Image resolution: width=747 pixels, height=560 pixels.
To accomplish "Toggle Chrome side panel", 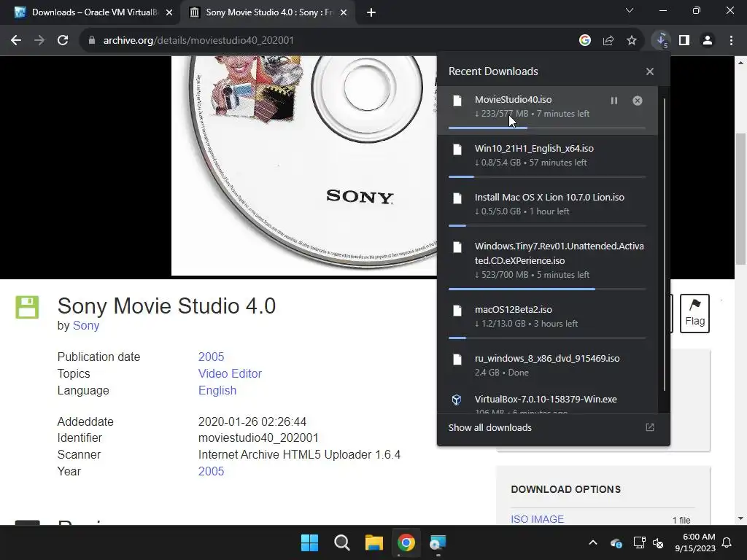I will [684, 41].
